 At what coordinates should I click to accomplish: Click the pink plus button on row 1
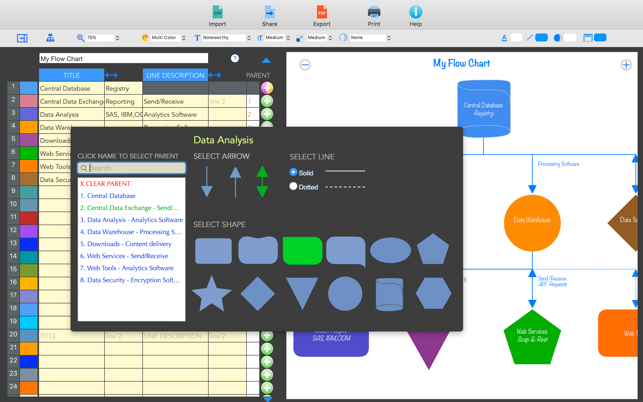[x=267, y=88]
